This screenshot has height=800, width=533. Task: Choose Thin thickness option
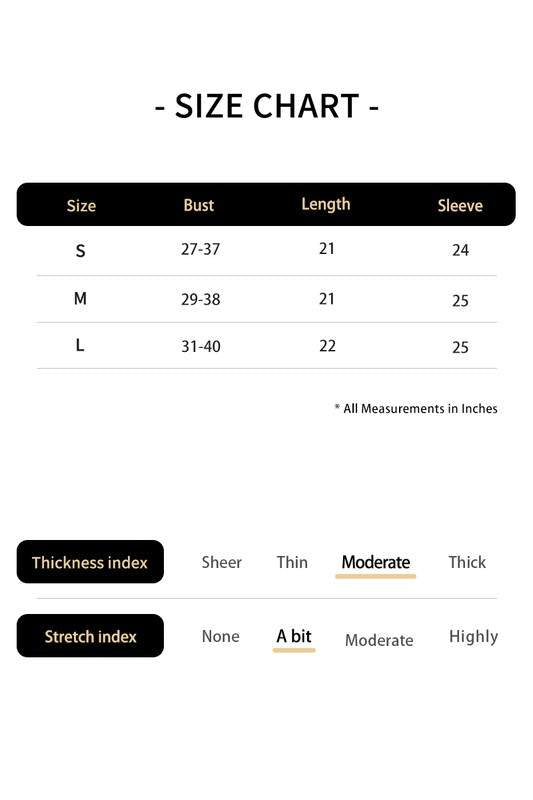click(x=292, y=562)
